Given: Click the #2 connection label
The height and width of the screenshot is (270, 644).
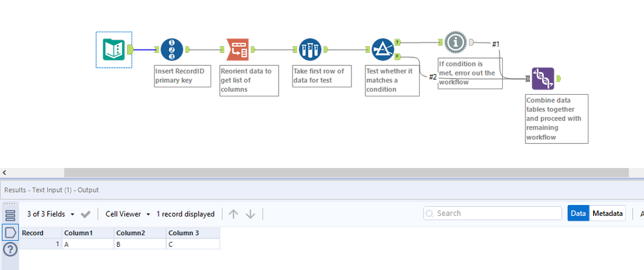Looking at the screenshot, I should coord(433,77).
